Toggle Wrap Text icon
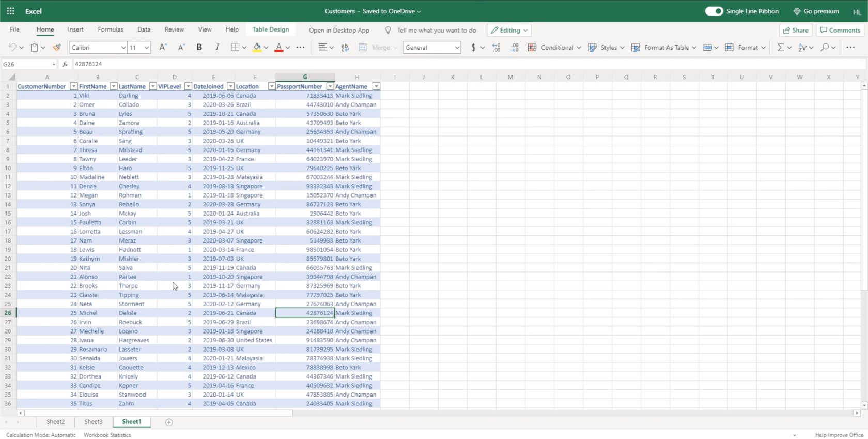 (345, 47)
